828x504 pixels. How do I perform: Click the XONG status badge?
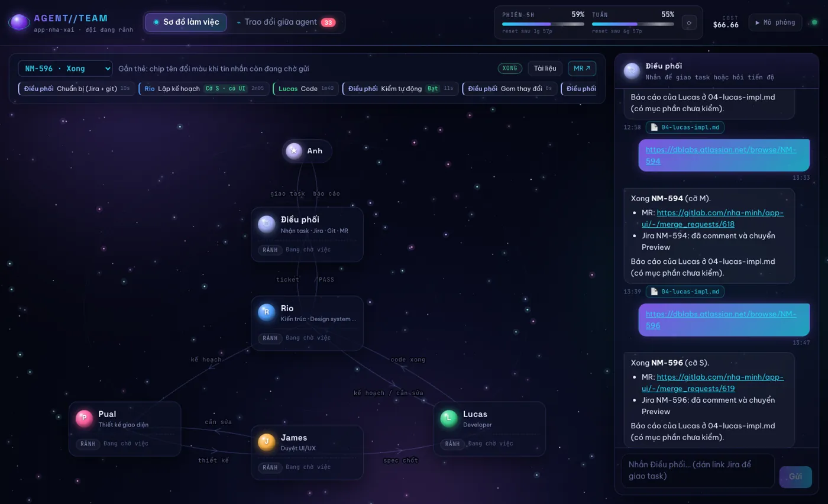tap(510, 69)
